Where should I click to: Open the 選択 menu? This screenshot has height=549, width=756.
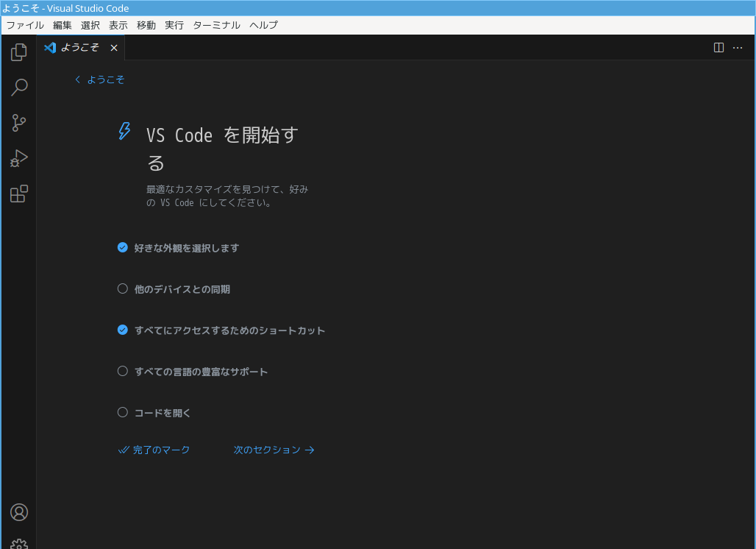pos(90,25)
